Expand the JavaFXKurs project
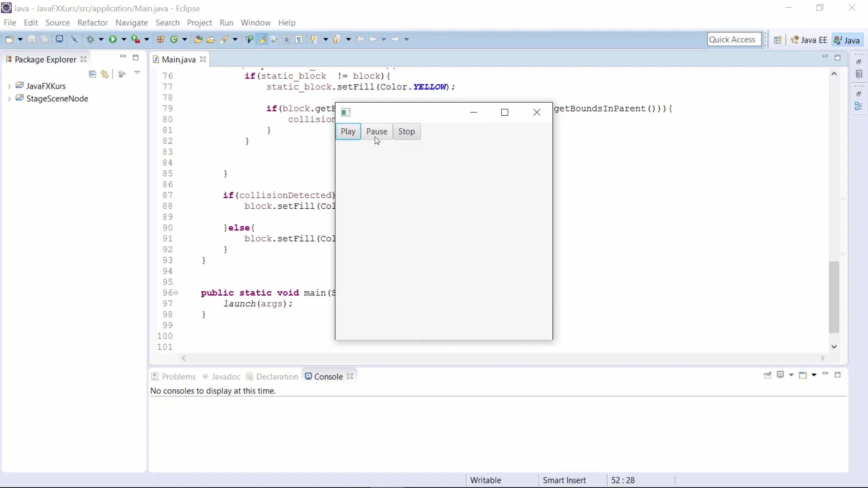The image size is (868, 488). [9, 86]
